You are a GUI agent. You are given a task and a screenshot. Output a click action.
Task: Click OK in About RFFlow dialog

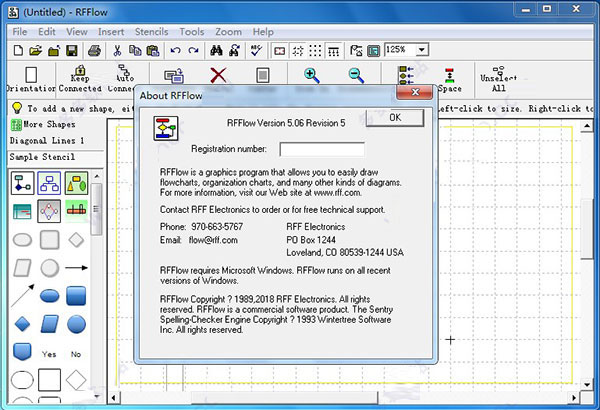pyautogui.click(x=395, y=118)
